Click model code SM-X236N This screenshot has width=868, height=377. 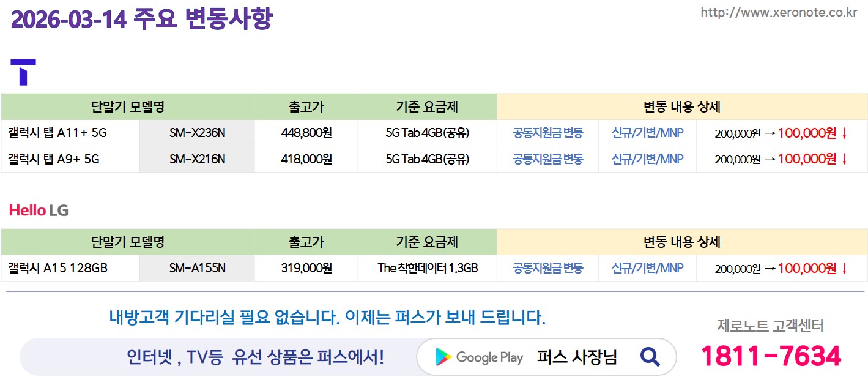pos(197,133)
